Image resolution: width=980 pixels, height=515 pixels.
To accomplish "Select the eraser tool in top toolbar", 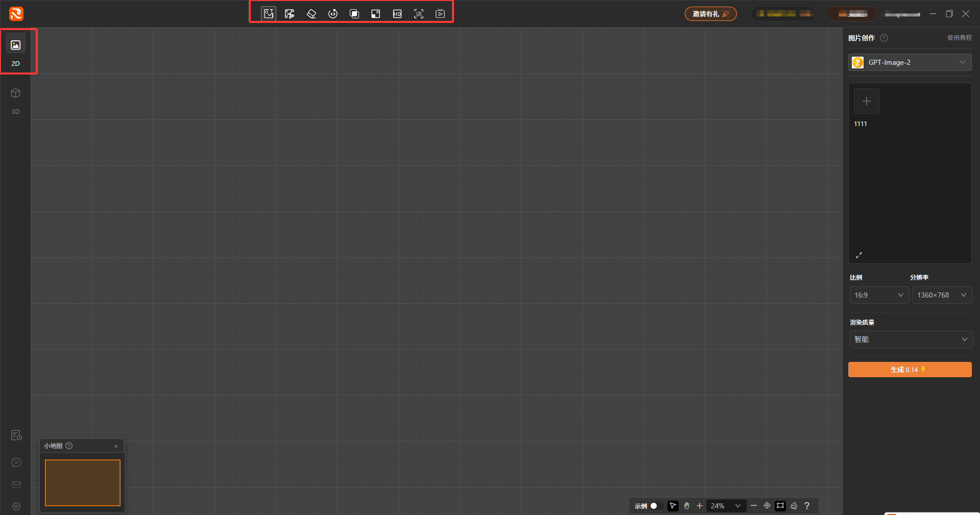I will (311, 14).
